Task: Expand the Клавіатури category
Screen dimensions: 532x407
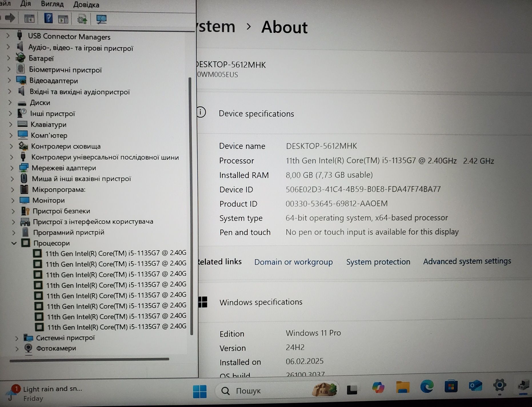Action: [11, 124]
